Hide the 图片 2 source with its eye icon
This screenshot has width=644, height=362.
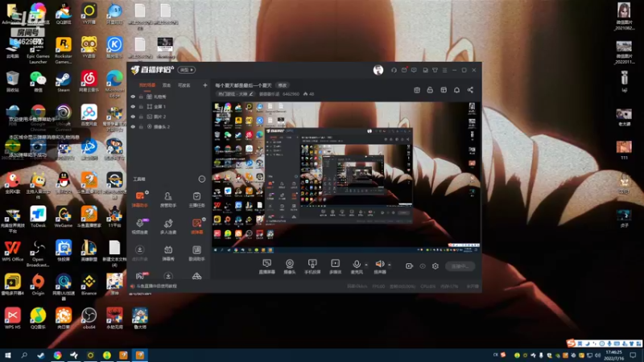(133, 117)
